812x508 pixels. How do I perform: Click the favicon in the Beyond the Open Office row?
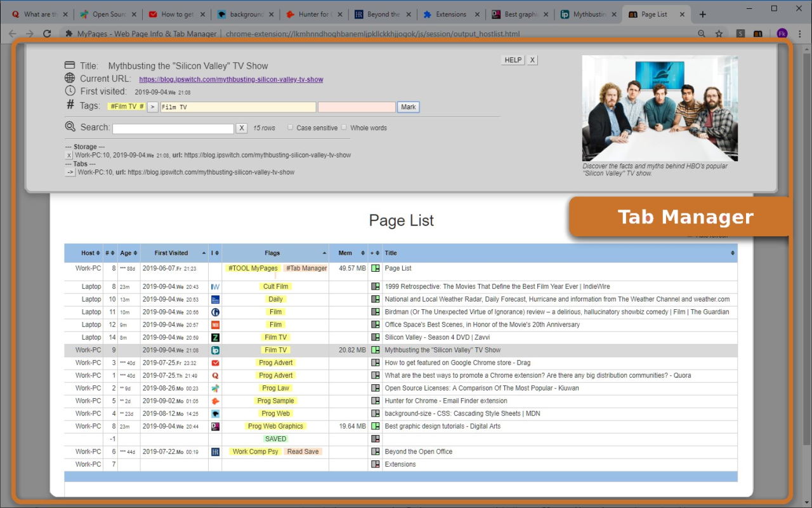point(215,451)
